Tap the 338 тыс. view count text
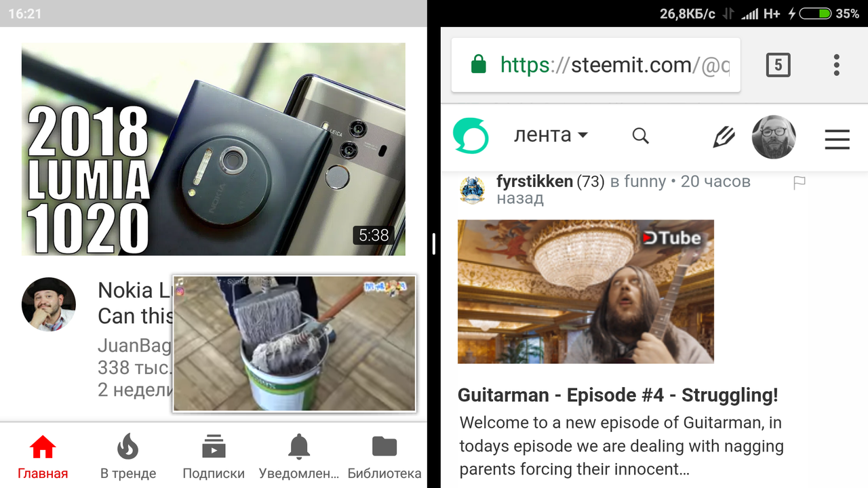Image resolution: width=868 pixels, height=488 pixels. [134, 367]
